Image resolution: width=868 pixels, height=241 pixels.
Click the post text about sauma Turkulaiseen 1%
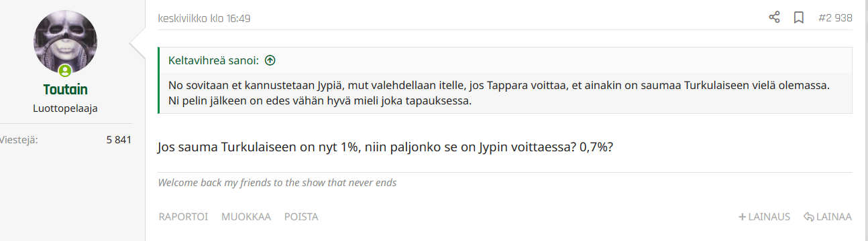pos(386,147)
